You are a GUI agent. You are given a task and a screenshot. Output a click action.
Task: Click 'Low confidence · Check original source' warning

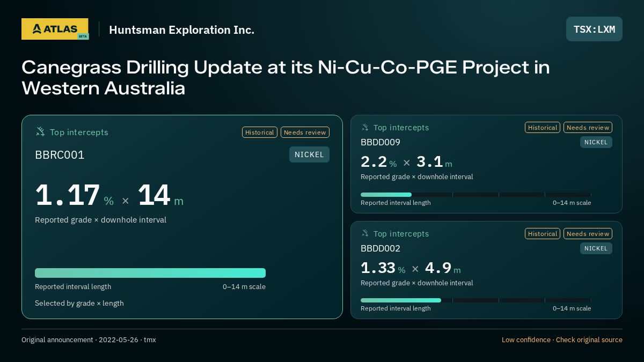[562, 340]
